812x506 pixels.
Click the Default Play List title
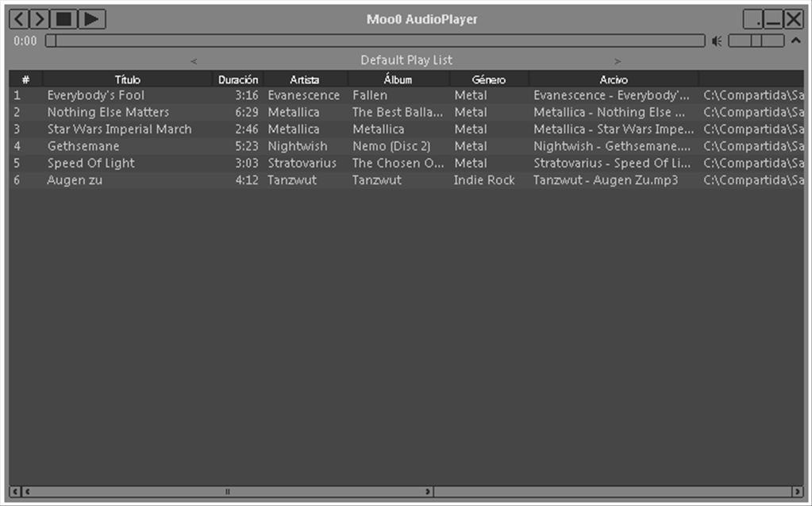tap(406, 60)
